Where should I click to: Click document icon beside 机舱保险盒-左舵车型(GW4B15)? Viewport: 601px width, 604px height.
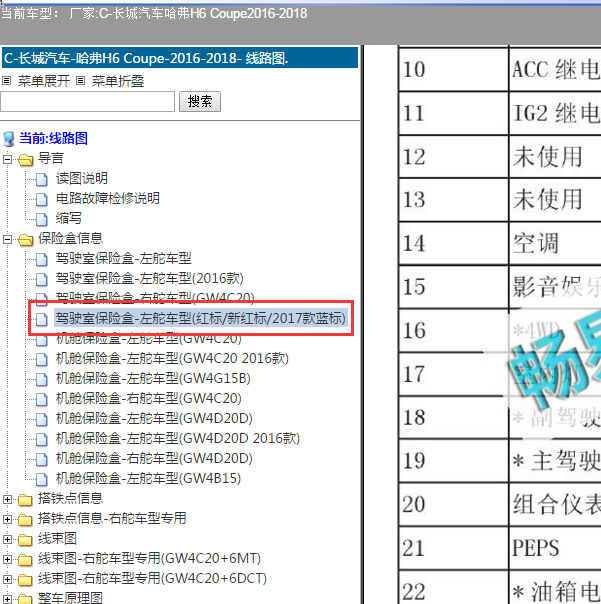pyautogui.click(x=42, y=480)
